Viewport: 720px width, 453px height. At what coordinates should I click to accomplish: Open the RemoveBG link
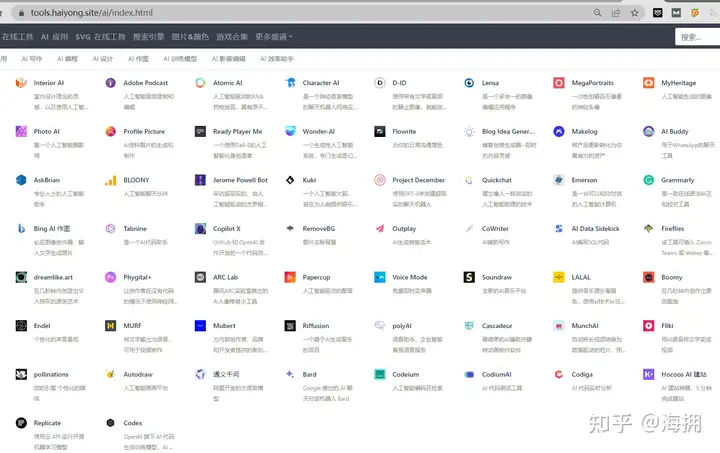click(319, 228)
